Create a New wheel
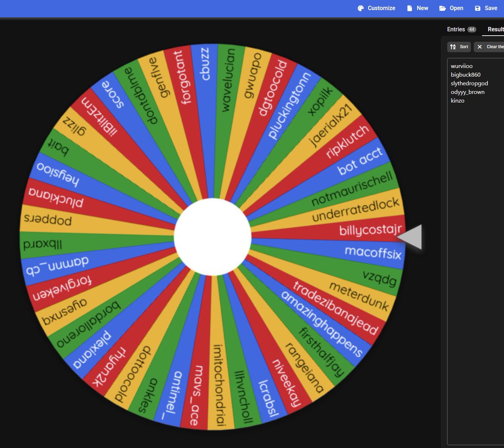The image size is (504, 448). [417, 8]
